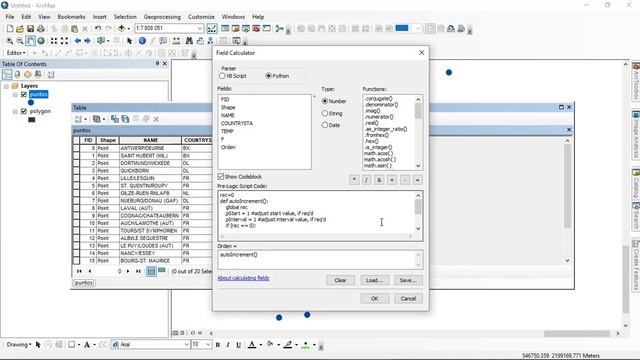
Task: Go back to previous extent
Action: [78, 41]
